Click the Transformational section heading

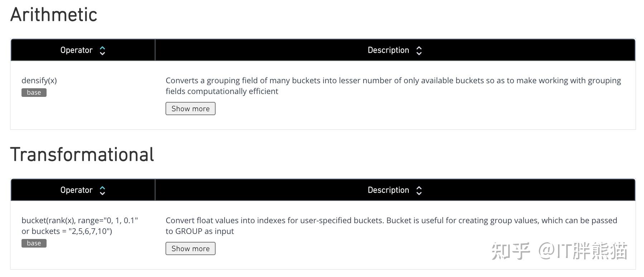click(x=82, y=155)
